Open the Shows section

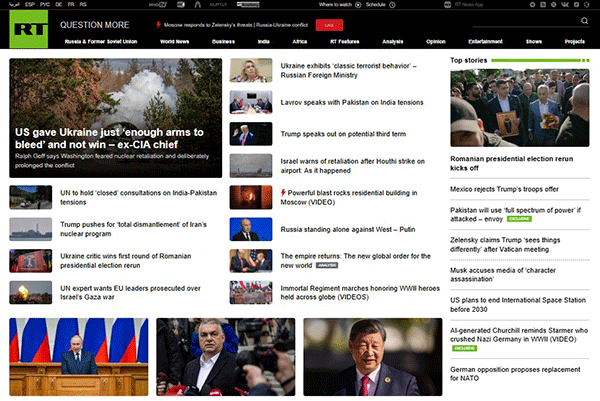534,41
